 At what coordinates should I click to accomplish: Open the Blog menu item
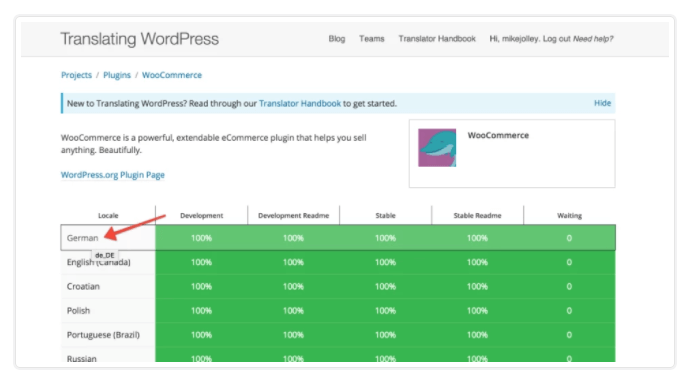(x=336, y=39)
